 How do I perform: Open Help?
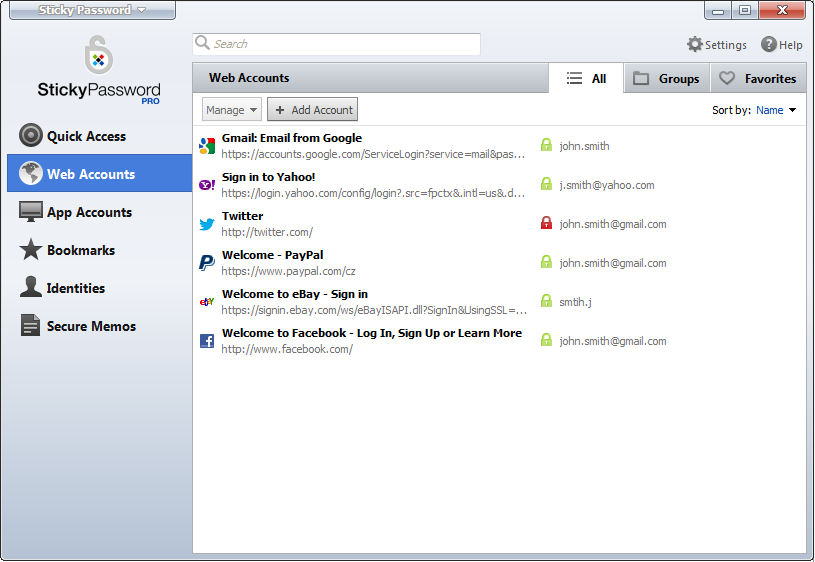(782, 45)
